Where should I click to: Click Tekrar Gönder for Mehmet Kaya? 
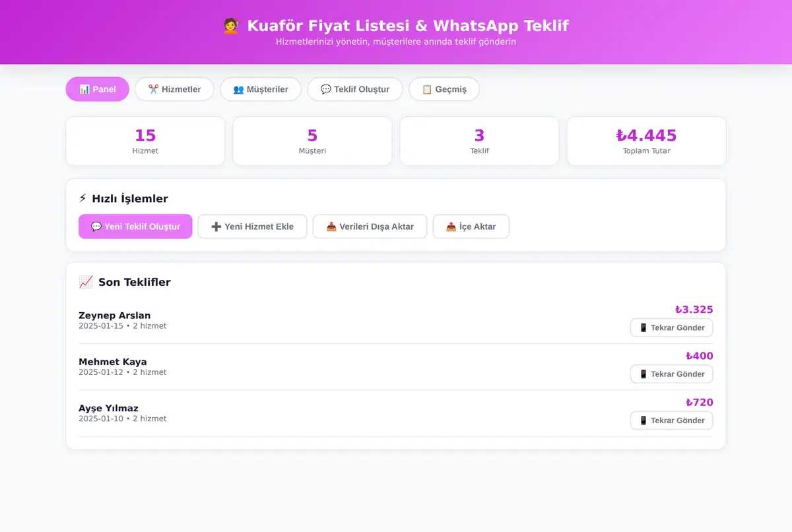coord(672,374)
